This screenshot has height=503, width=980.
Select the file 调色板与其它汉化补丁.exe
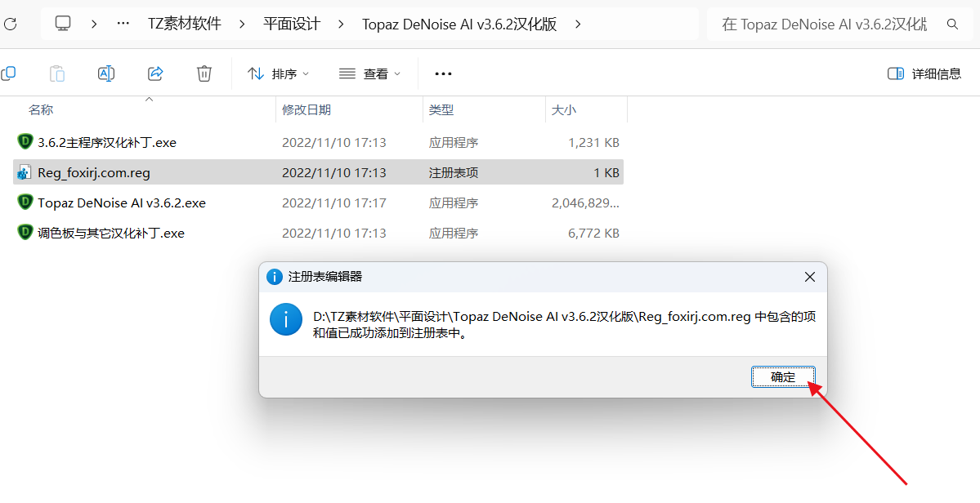click(x=318, y=233)
